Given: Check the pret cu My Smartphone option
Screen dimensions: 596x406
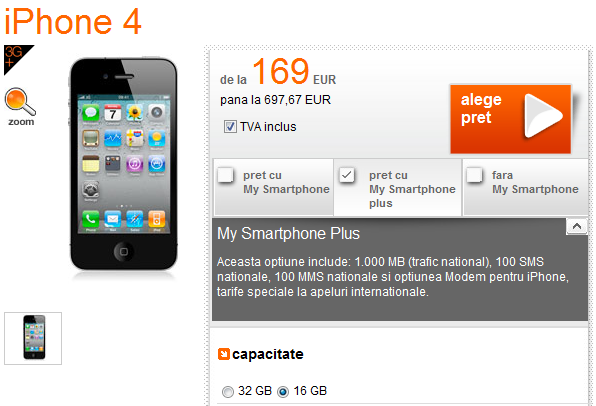Looking at the screenshot, I should 225,175.
